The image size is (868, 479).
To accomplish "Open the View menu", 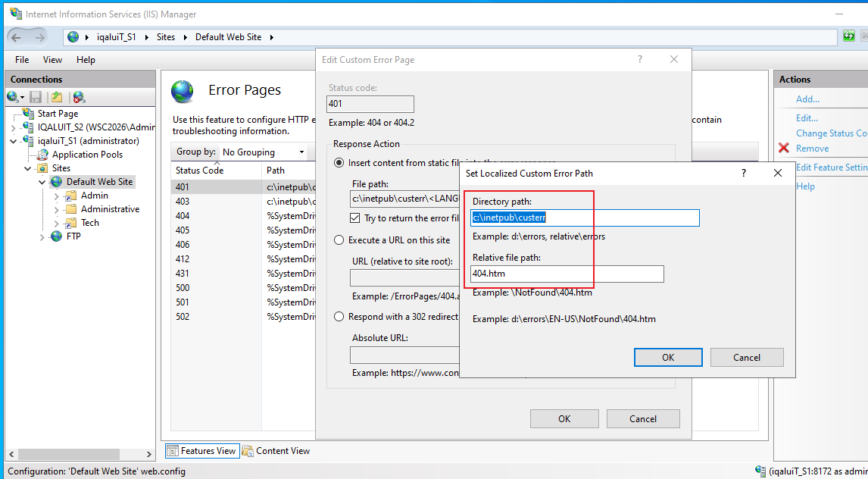I will (52, 60).
